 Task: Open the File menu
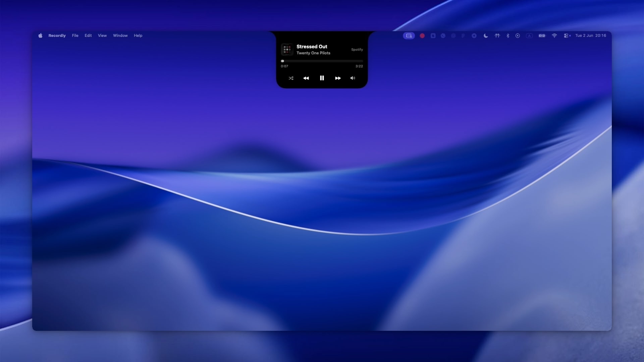click(x=75, y=36)
